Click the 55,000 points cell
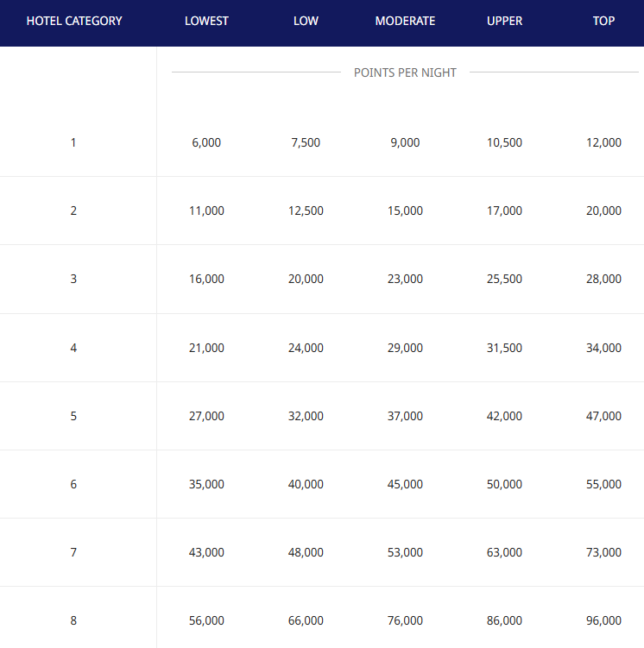Screen dimensions: 644x648 (603, 484)
